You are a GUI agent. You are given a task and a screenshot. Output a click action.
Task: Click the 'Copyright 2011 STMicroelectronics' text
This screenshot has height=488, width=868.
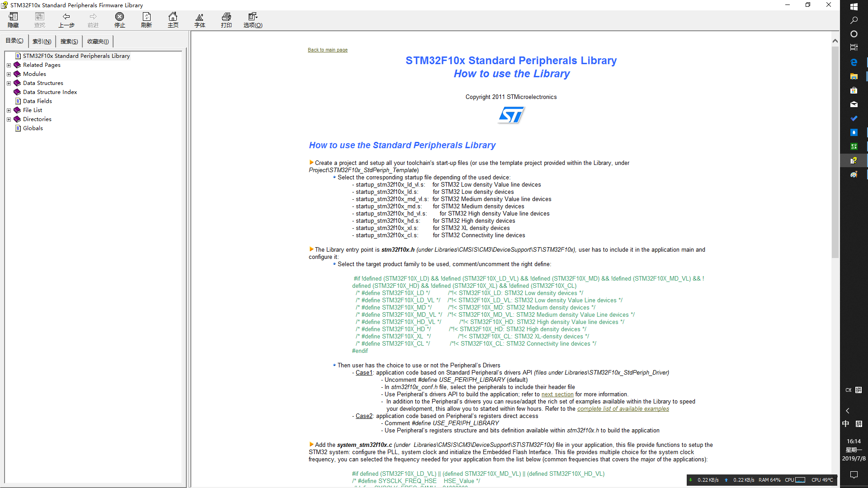click(511, 97)
